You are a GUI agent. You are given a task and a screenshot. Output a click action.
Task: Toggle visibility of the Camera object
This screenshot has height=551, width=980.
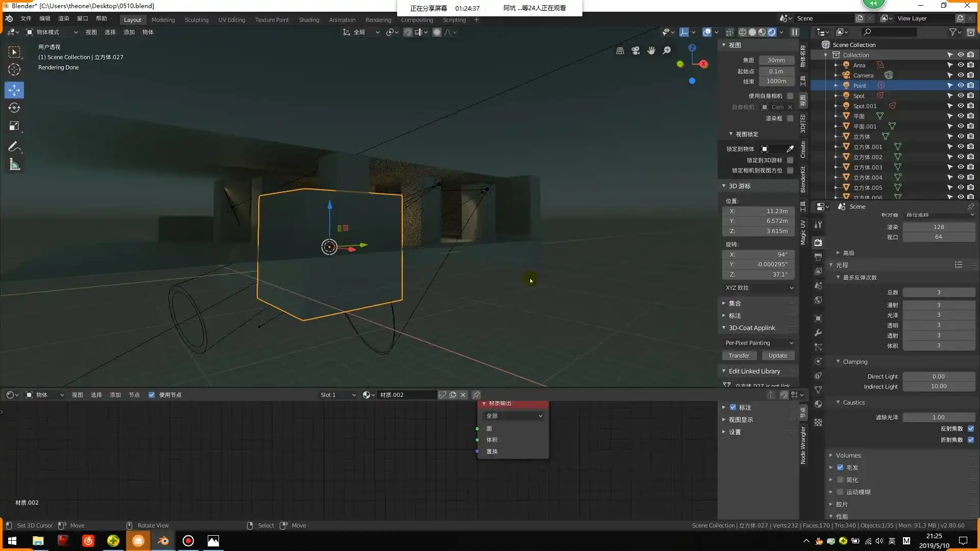[x=960, y=75]
